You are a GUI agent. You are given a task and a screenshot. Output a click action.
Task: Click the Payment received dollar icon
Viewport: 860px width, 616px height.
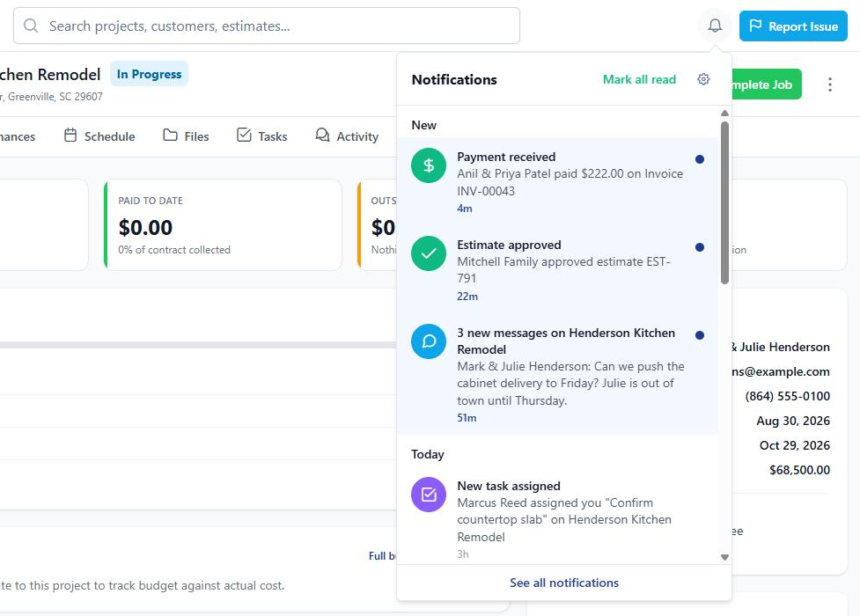click(429, 165)
